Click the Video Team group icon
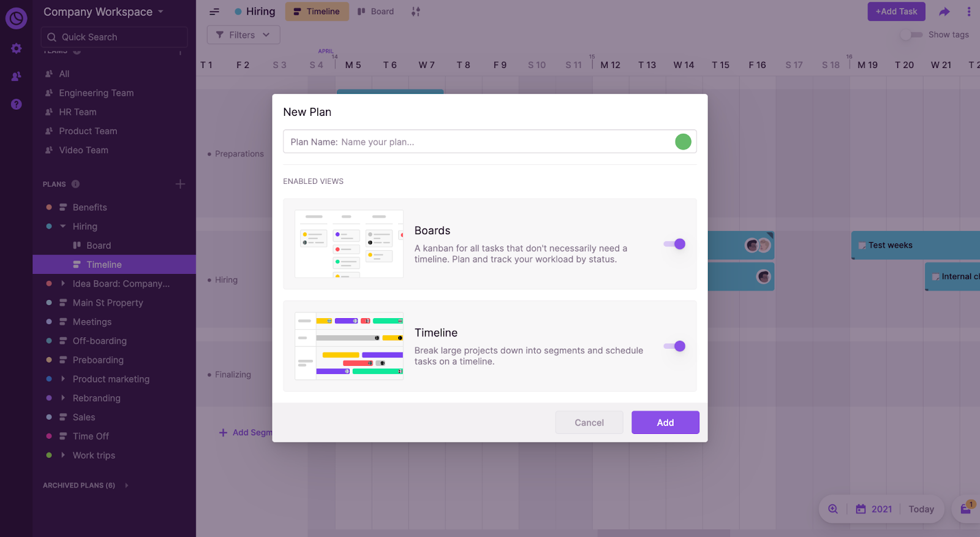Screen dimensions: 980x537 [49, 150]
